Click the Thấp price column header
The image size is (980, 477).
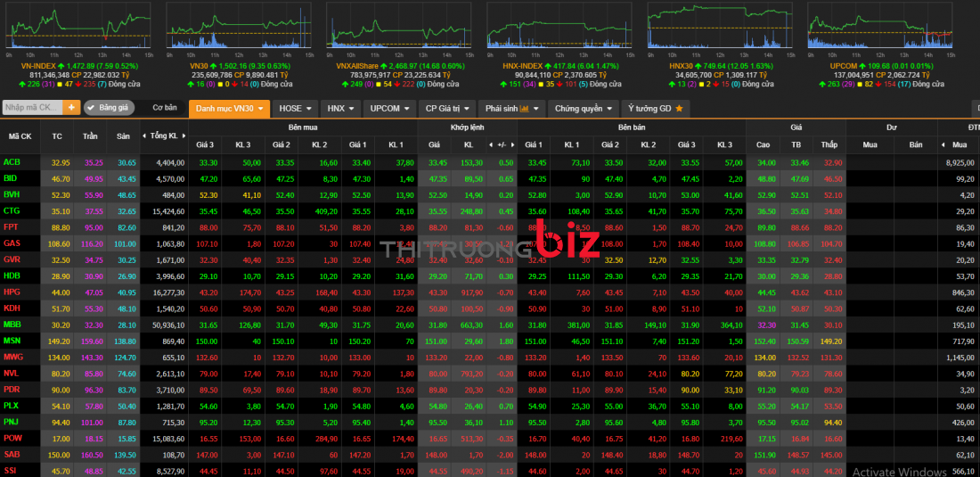click(x=829, y=145)
